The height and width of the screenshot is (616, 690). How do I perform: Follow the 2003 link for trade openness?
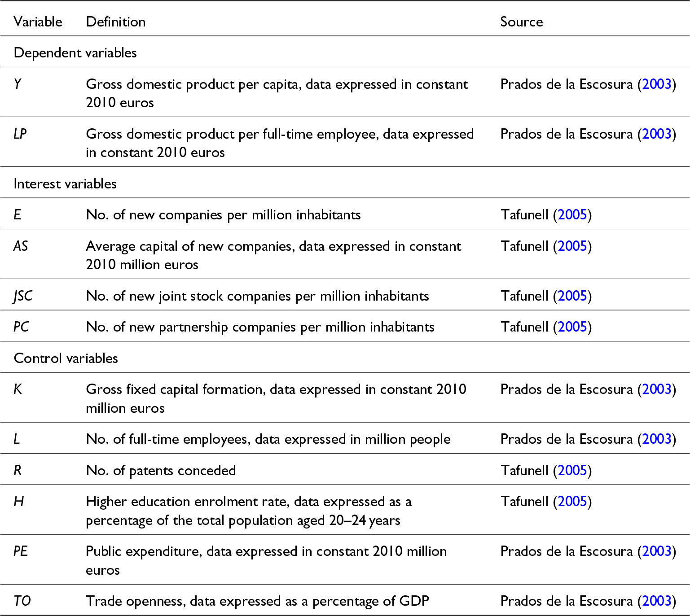tap(656, 601)
